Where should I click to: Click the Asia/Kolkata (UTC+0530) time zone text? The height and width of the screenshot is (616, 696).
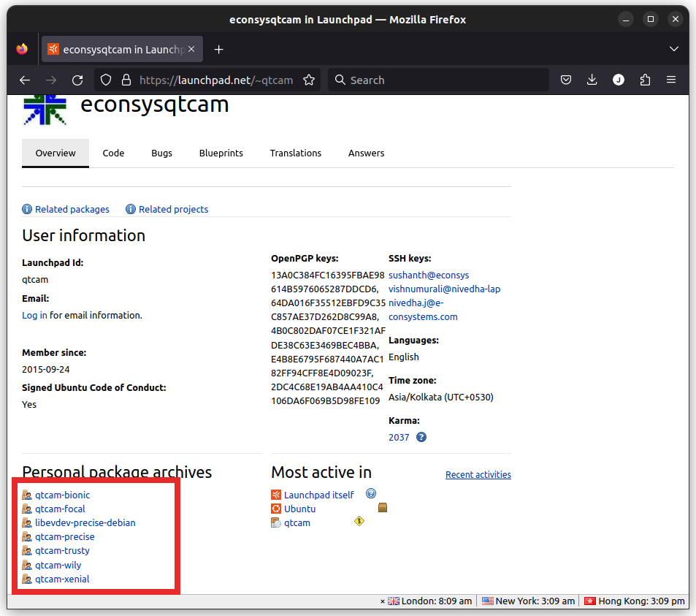tap(441, 398)
